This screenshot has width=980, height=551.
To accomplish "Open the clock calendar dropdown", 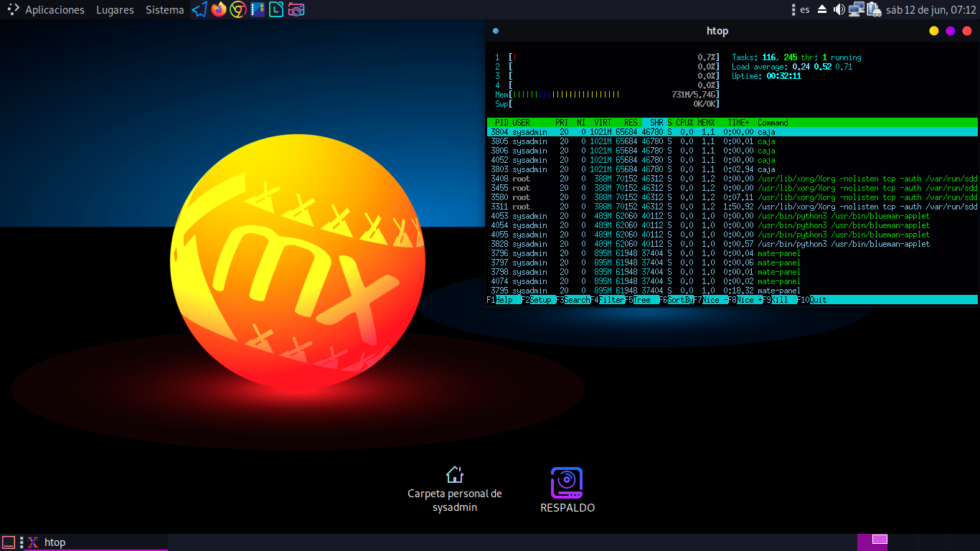I will click(x=930, y=10).
